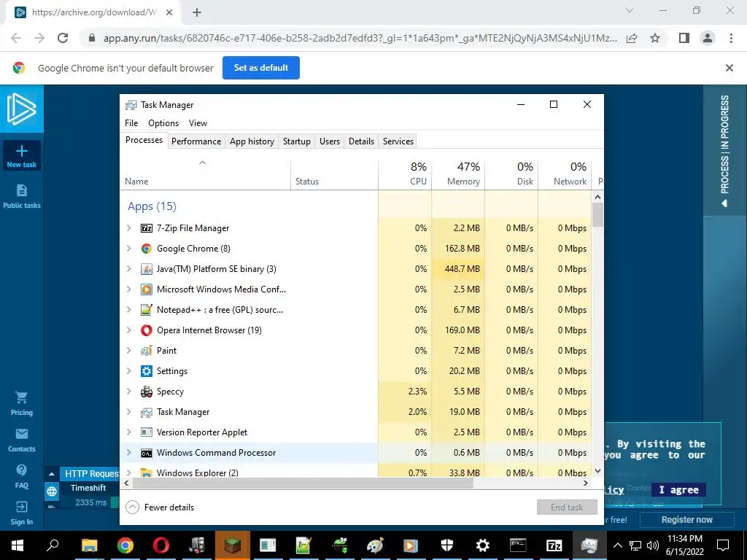Reload the page in Chrome
Viewport: 747px width, 560px height.
(63, 38)
